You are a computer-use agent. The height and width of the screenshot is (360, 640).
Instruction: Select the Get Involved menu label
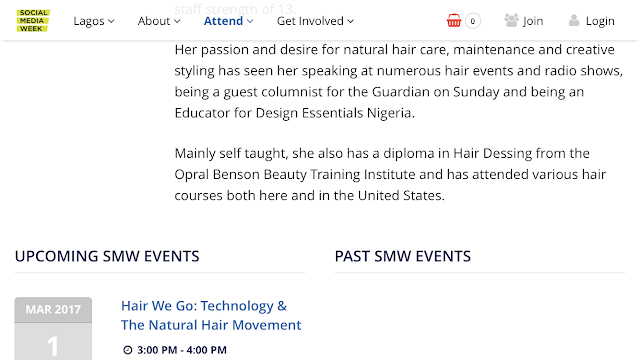click(310, 21)
